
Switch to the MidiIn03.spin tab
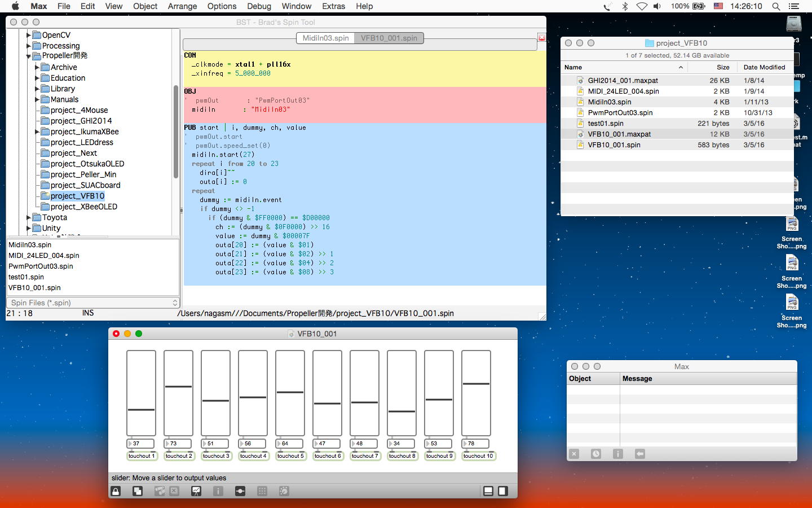point(325,38)
